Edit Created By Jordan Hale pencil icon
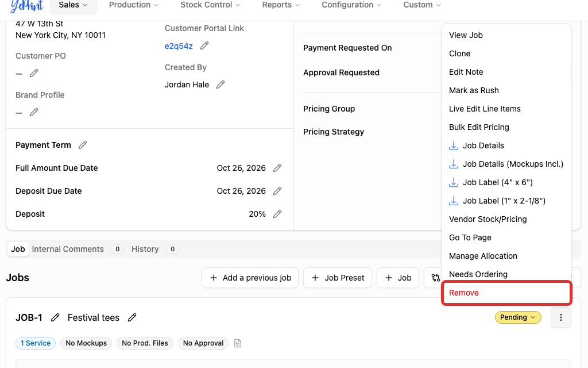Image resolution: width=588 pixels, height=368 pixels. click(x=220, y=85)
